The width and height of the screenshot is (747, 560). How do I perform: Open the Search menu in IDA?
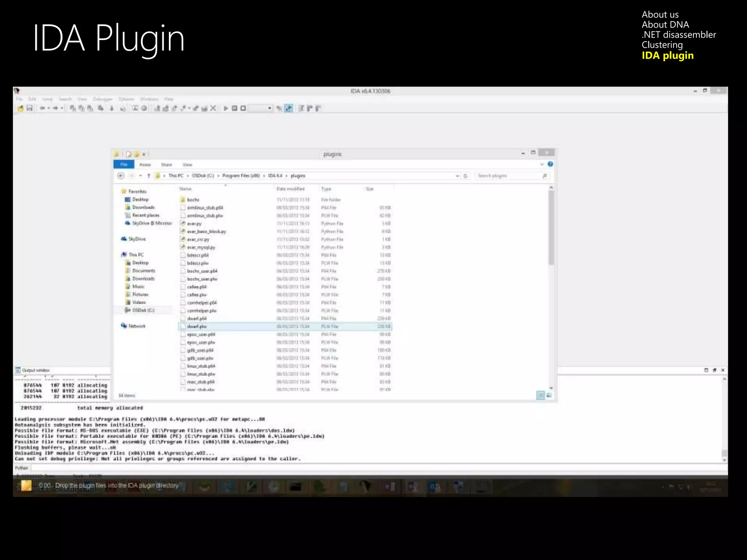[65, 99]
